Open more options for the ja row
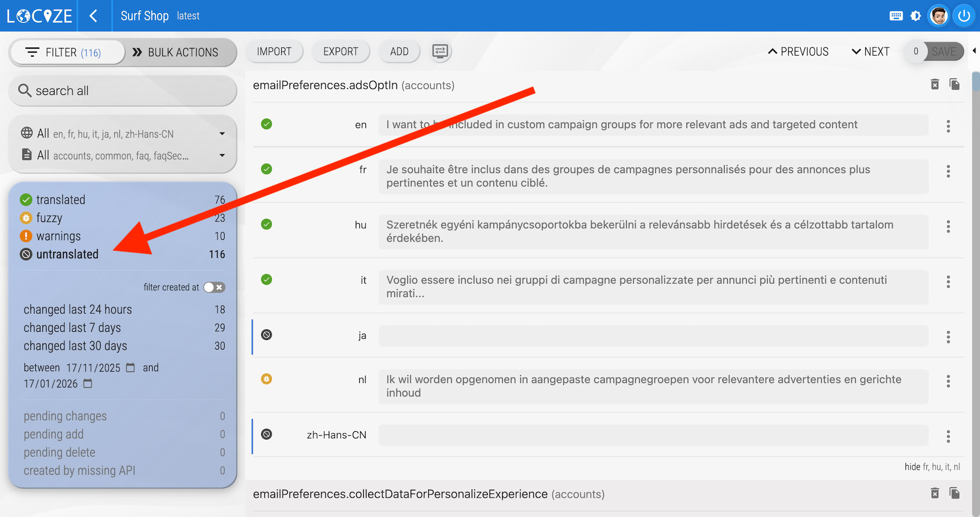980x517 pixels. [x=948, y=337]
